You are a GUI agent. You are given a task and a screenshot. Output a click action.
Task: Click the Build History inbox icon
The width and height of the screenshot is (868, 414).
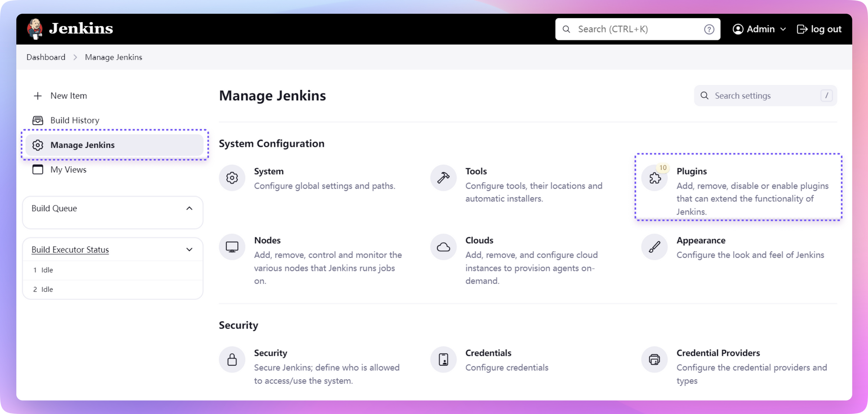38,121
